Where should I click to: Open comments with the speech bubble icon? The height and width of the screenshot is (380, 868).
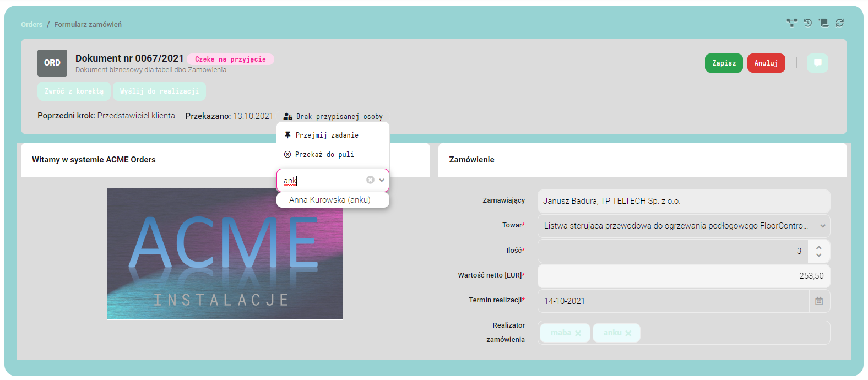(x=817, y=63)
